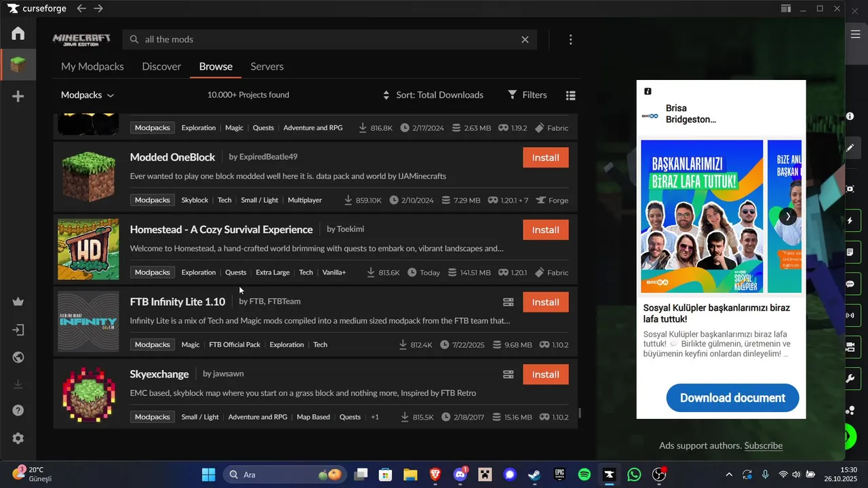
Task: Open the globe icon in sidebar
Action: [18, 357]
